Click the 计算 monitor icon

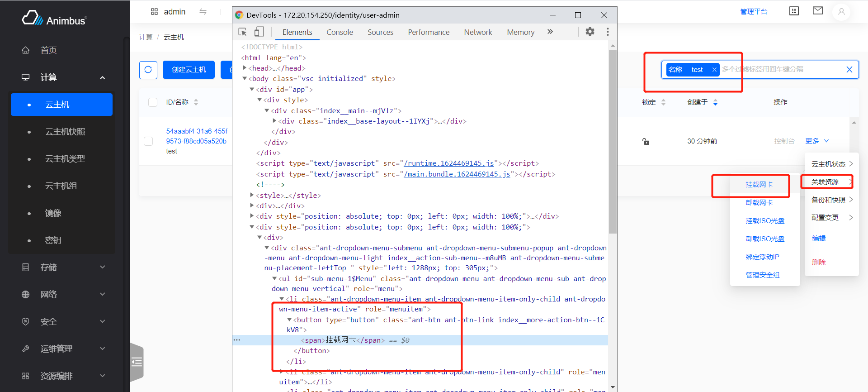(x=26, y=77)
